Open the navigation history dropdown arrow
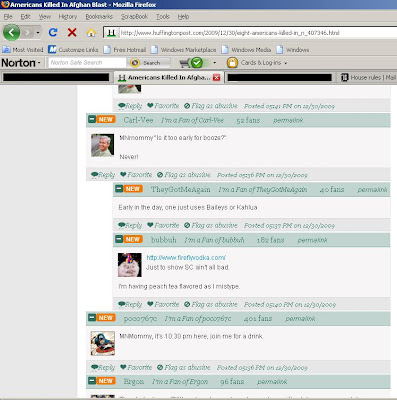 38,33
